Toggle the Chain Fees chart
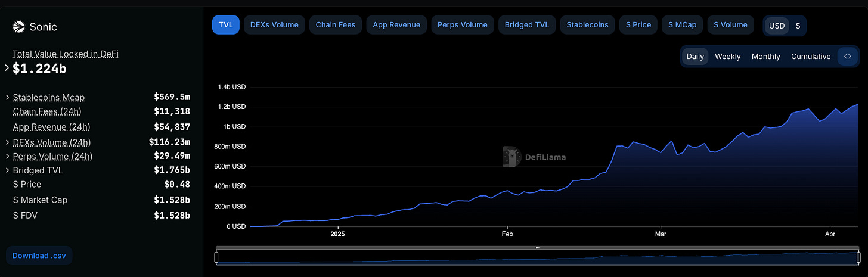 coord(336,25)
